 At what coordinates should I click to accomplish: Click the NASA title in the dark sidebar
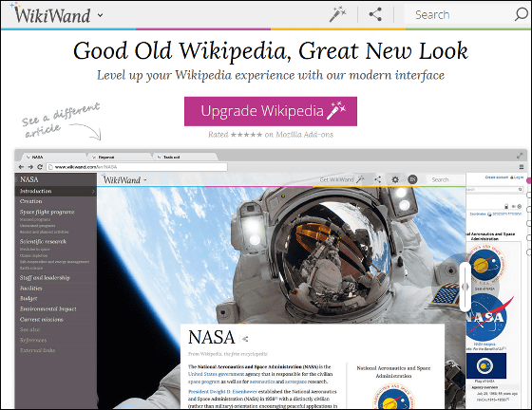click(29, 179)
